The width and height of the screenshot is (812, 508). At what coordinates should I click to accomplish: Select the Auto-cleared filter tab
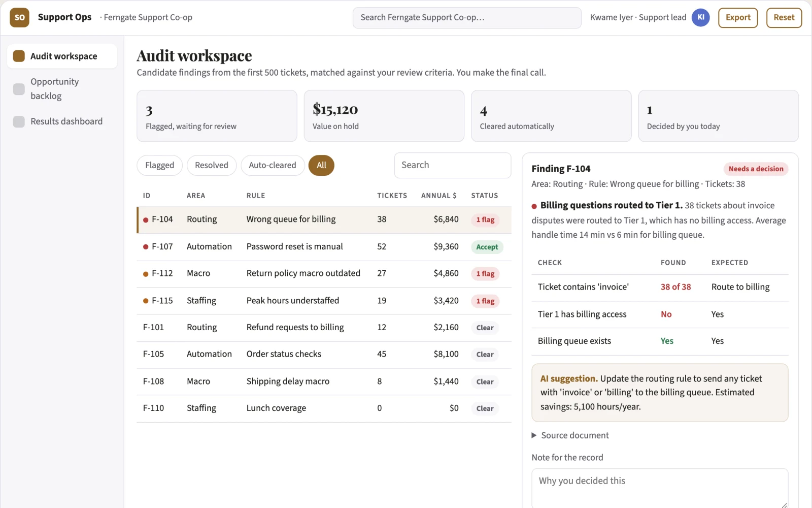273,166
